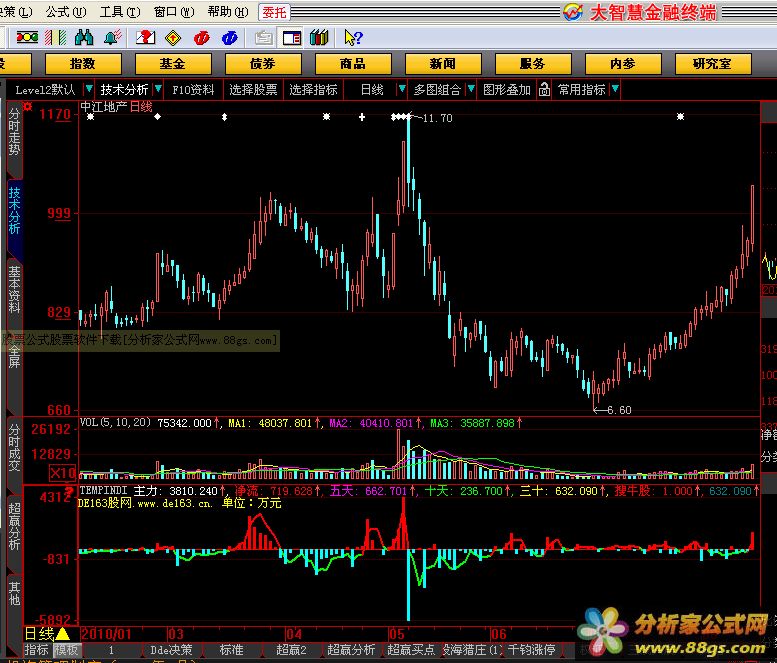Screen dimensions: 777x663
Task: Select the 超赢2 bottom tab
Action: click(x=291, y=650)
